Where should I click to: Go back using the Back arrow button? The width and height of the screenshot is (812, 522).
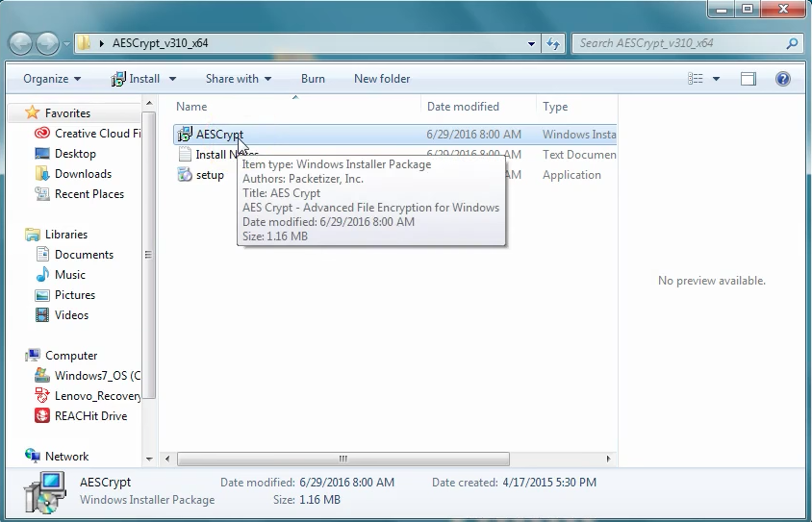click(x=21, y=43)
